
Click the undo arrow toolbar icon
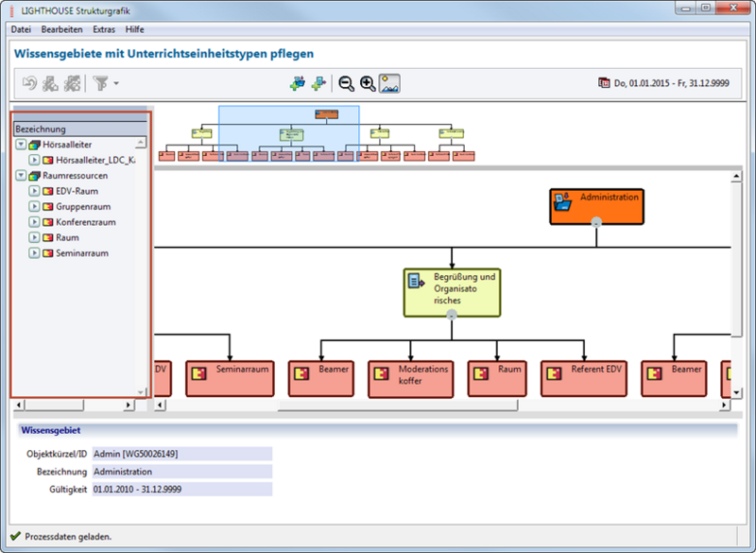[30, 83]
